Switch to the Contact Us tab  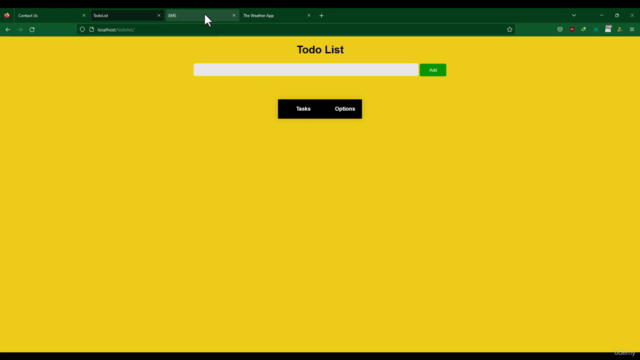coord(51,16)
